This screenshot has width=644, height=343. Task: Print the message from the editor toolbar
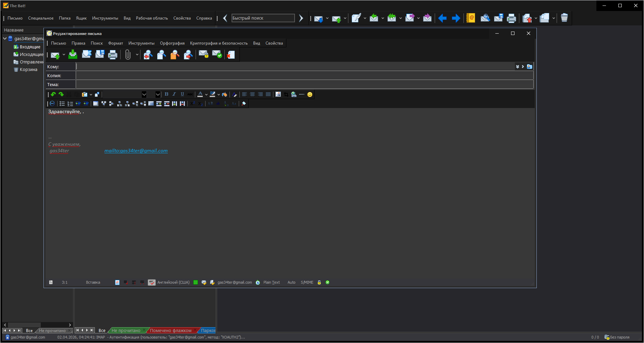(x=113, y=55)
